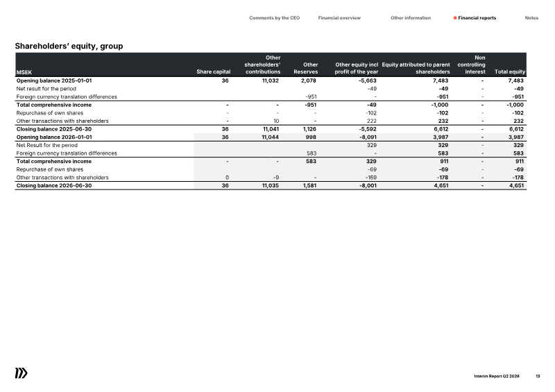Screen dimensions: 555x392
Task: Click page number 13 in the footer
Action: coord(538,376)
